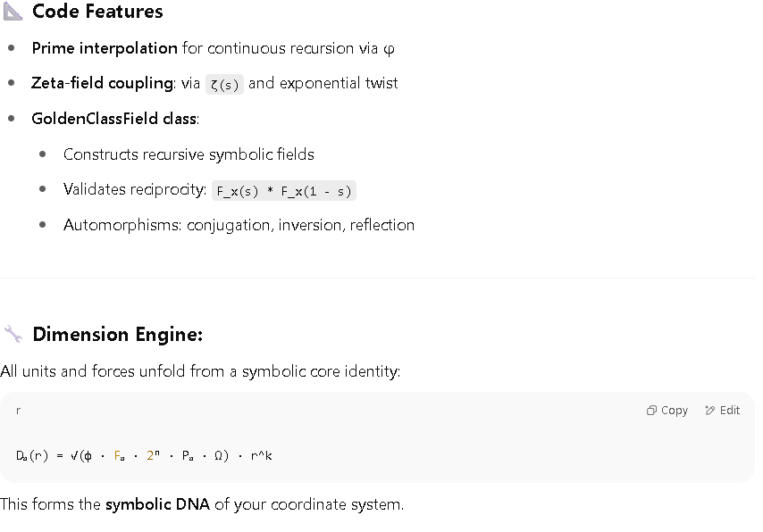The height and width of the screenshot is (532, 763).
Task: Click the wrench emoji beside Dimension Engine
Action: pyautogui.click(x=13, y=334)
